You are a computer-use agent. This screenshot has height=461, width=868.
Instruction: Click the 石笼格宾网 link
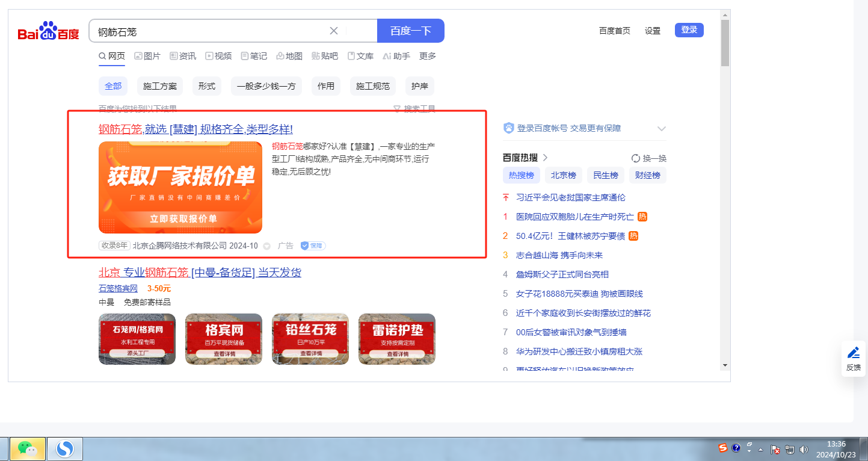click(118, 288)
